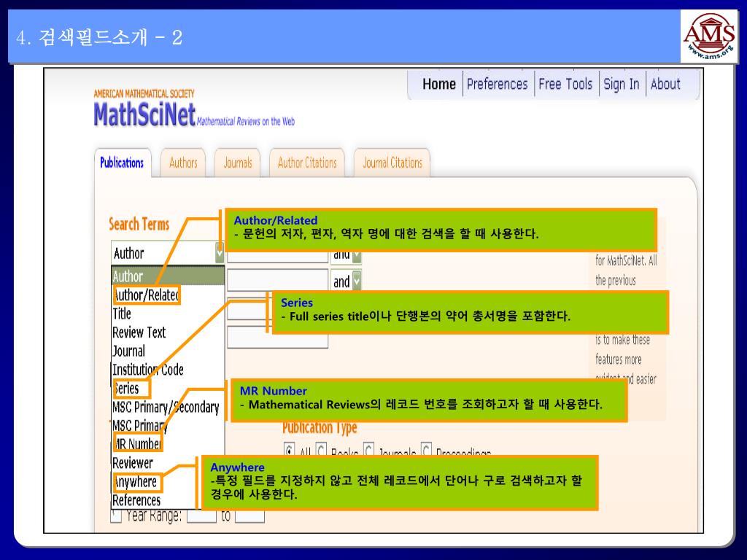Click the AMS logo in slide corner
This screenshot has width=747, height=560.
(709, 36)
